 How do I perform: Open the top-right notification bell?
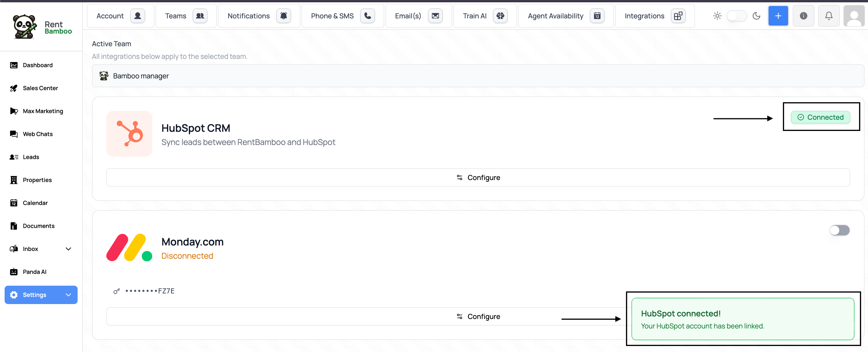829,16
